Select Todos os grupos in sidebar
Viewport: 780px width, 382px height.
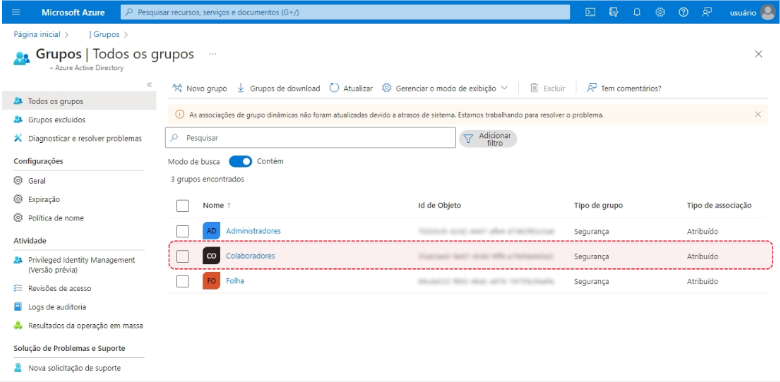tap(79, 101)
